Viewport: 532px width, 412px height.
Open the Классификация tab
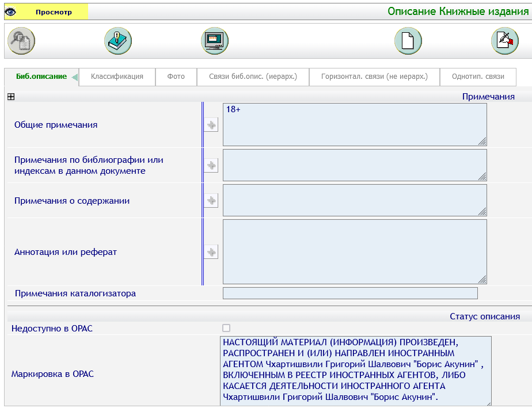[117, 77]
